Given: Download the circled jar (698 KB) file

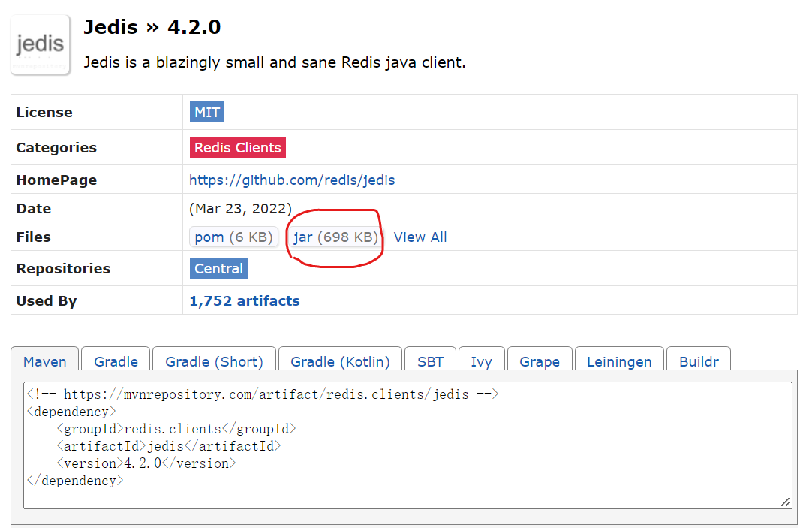Looking at the screenshot, I should (334, 237).
